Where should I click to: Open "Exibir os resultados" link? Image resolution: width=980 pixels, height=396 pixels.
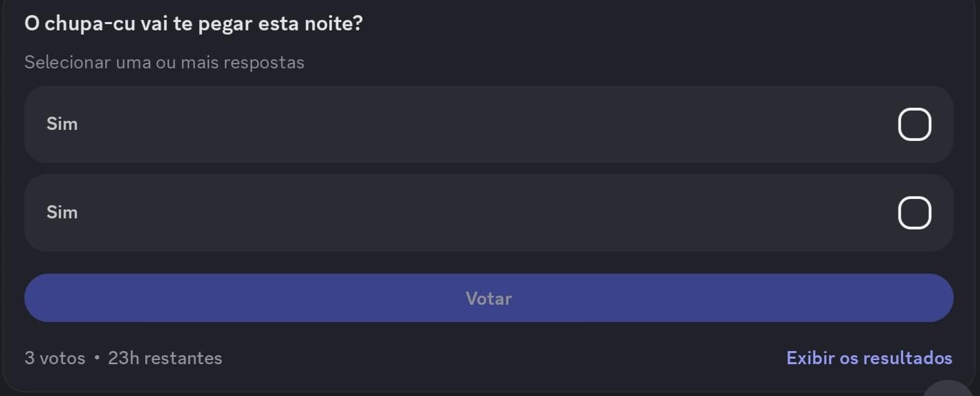pos(869,358)
